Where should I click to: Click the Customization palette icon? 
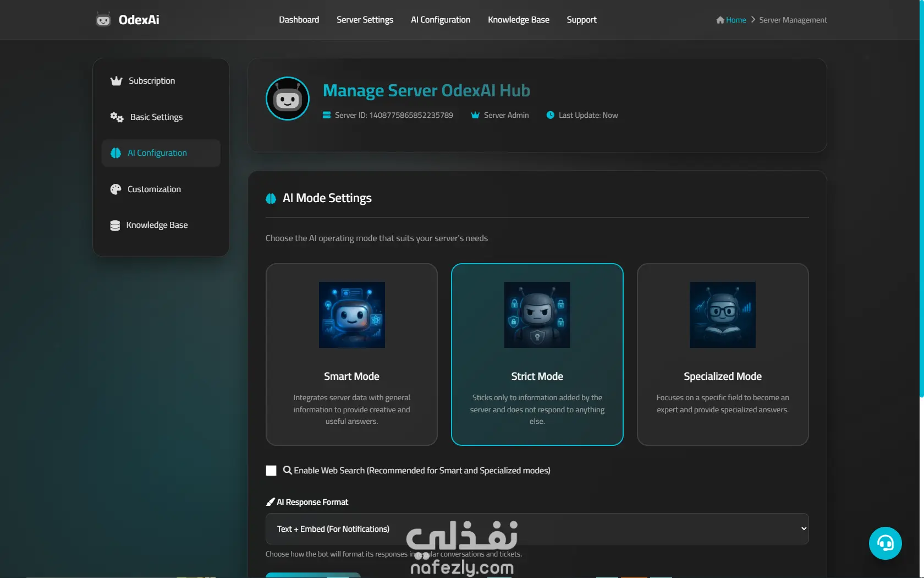(x=116, y=189)
